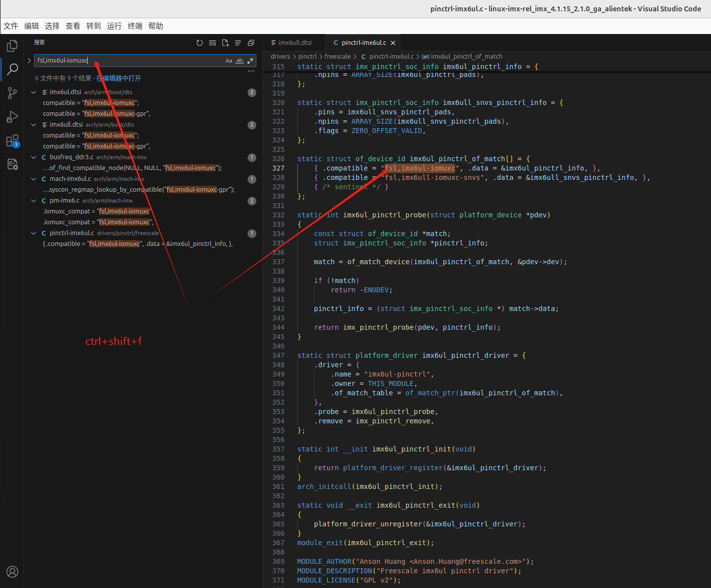Click platform_driver_register on line 359
This screenshot has height=588, width=711.
point(393,468)
